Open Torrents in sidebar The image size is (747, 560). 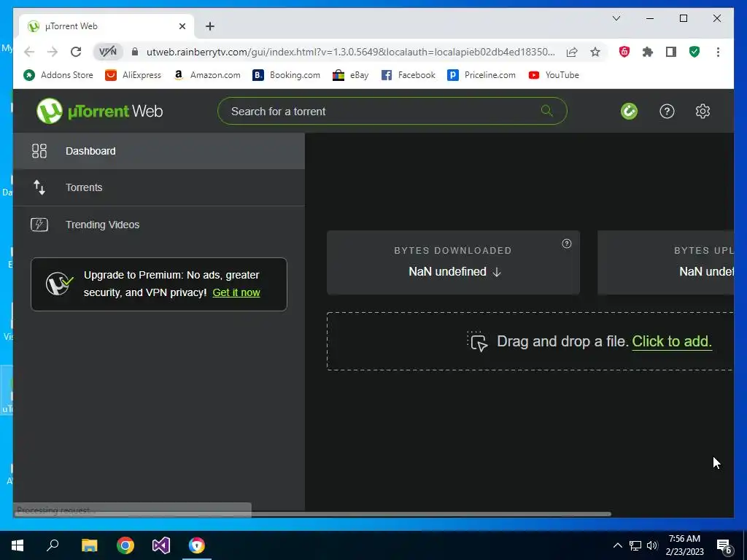pos(158,187)
